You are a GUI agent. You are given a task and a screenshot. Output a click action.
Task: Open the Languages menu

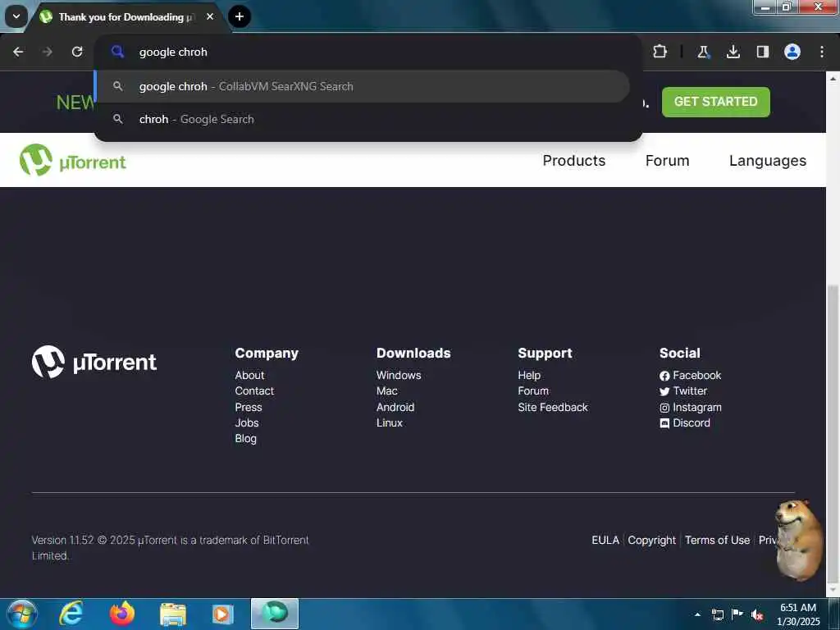(768, 161)
